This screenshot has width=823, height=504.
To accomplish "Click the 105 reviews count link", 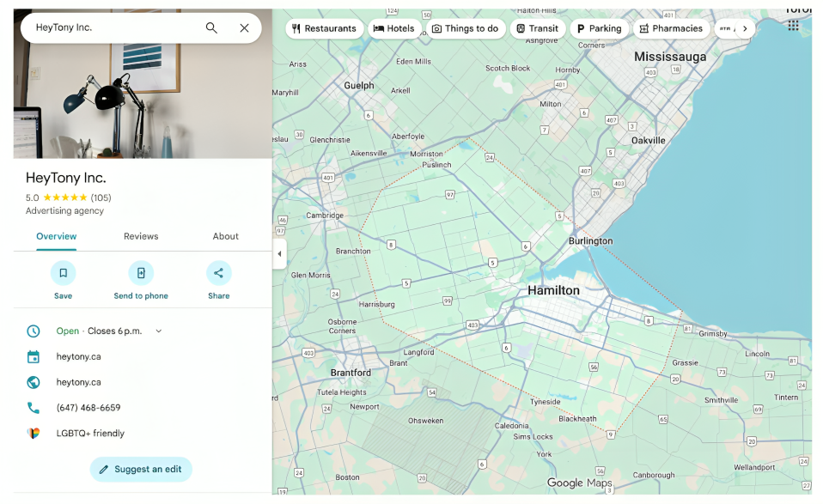I will [x=101, y=197].
